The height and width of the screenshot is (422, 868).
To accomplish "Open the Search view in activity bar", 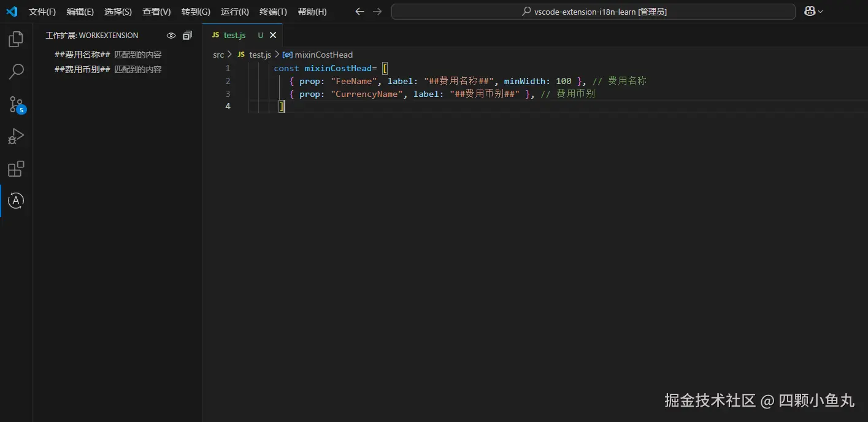I will click(x=16, y=72).
